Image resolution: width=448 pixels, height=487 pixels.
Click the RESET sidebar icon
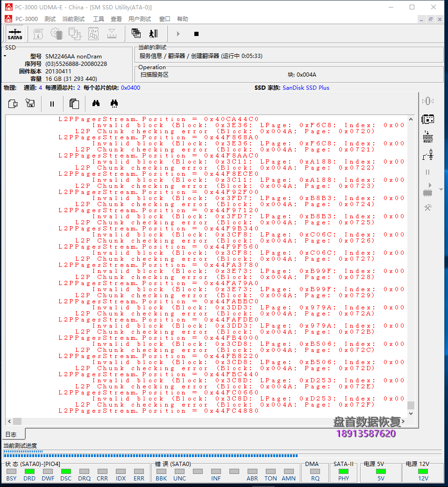(x=428, y=136)
